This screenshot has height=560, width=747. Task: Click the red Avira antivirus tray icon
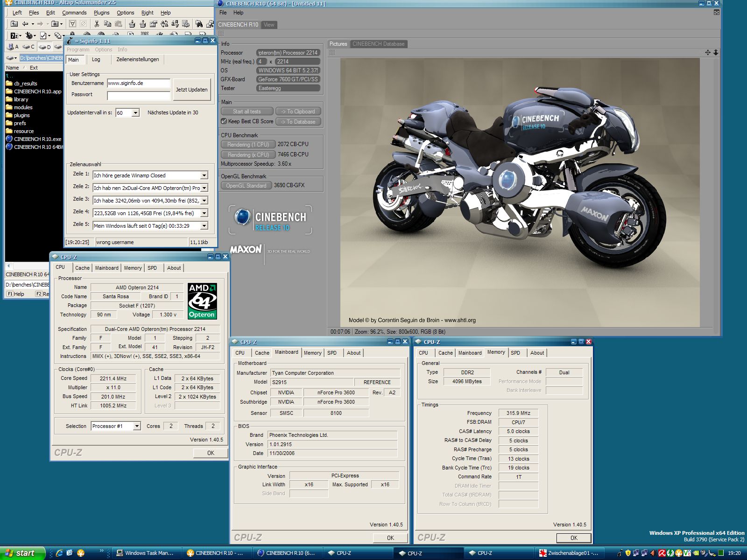662,553
